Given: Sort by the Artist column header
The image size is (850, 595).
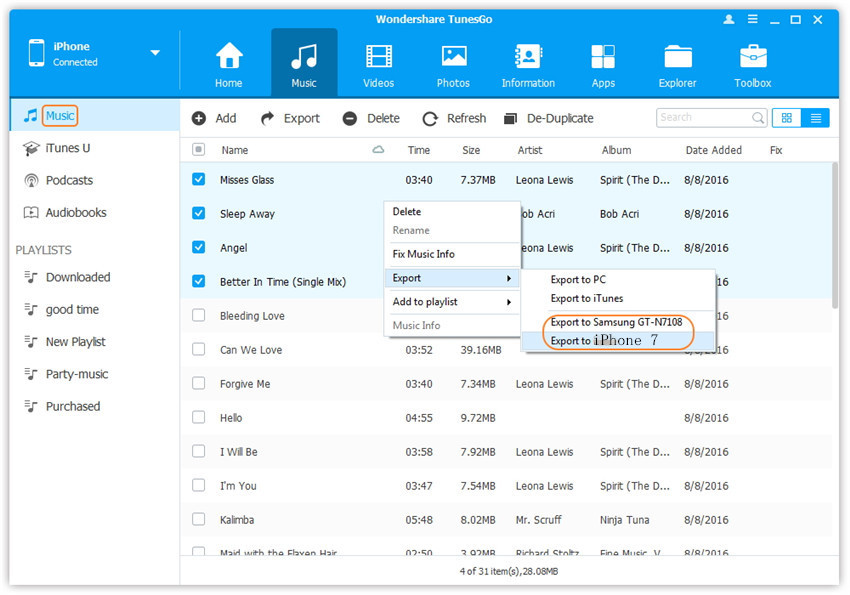Looking at the screenshot, I should click(x=530, y=150).
